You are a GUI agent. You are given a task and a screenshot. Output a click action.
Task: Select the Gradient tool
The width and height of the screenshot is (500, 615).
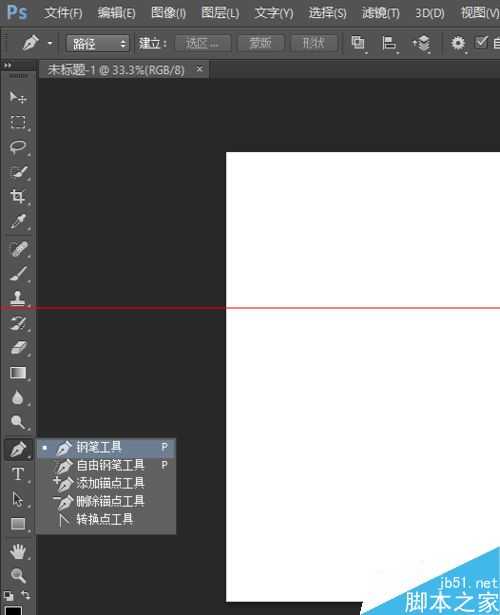coord(18,373)
